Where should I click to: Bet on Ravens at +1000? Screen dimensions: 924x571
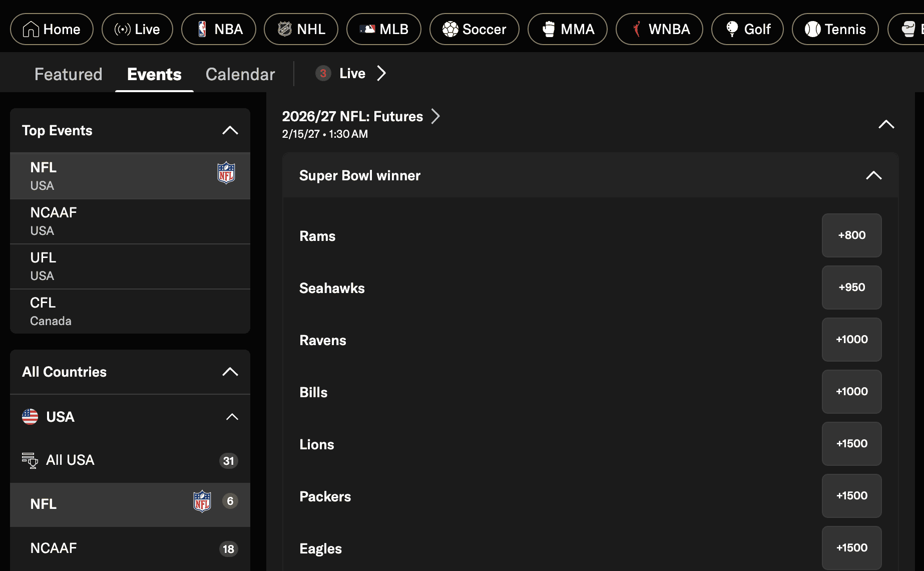click(852, 340)
